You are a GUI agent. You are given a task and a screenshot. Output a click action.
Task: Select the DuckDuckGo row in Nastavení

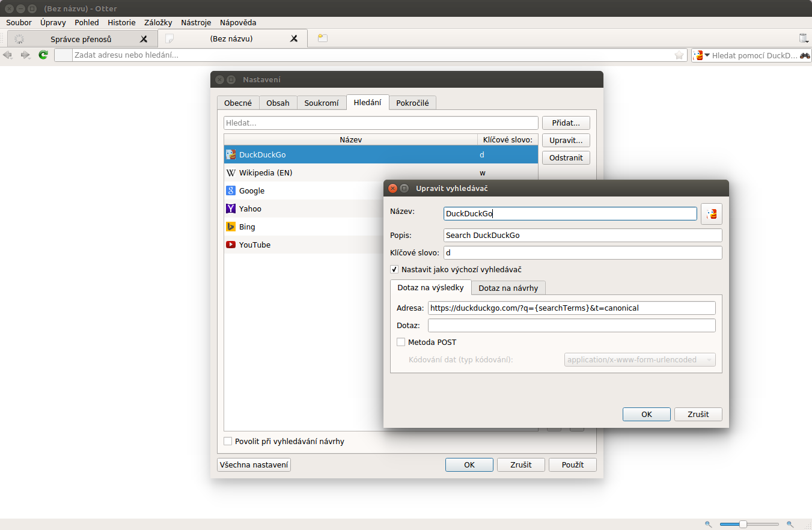(381, 154)
